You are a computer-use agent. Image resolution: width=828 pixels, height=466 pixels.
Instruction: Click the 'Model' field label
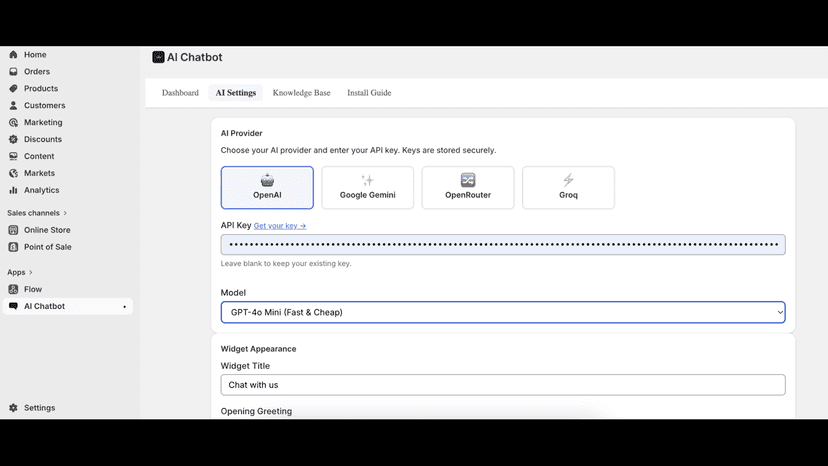pos(233,293)
